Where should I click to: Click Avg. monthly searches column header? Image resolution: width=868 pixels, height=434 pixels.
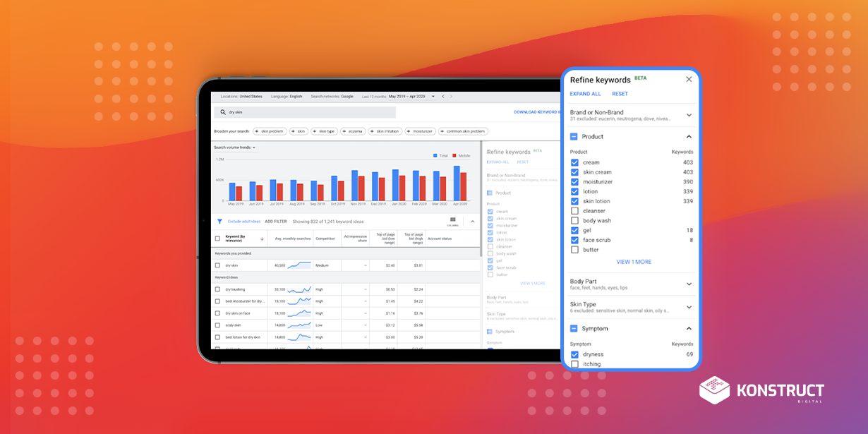(294, 239)
